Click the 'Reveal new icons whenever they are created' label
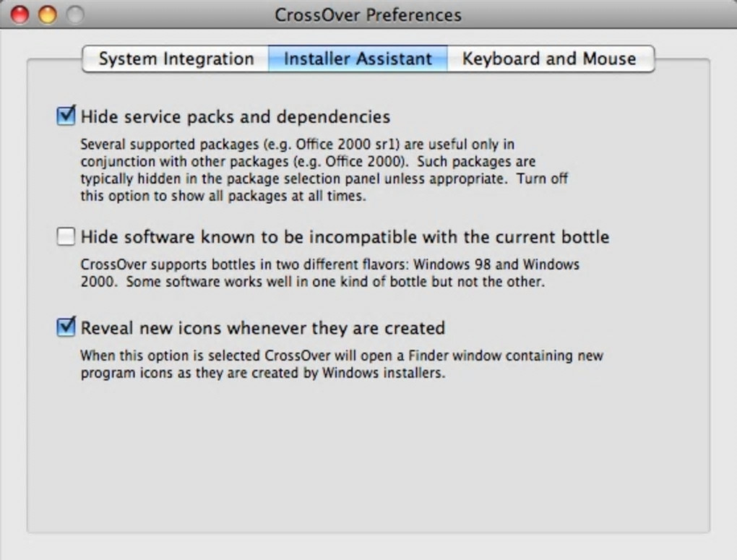This screenshot has width=737, height=560. click(262, 328)
